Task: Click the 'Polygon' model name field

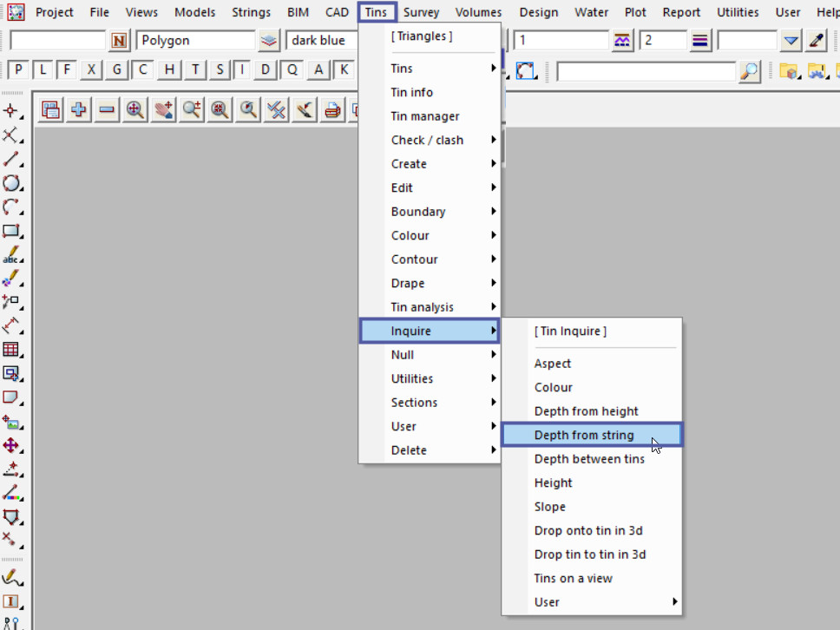Action: pos(195,40)
